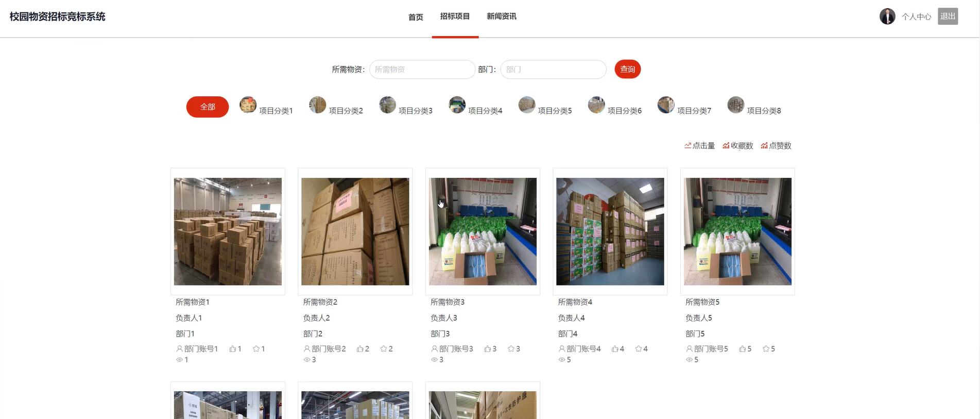Open the 所需物资3 product image

[483, 231]
